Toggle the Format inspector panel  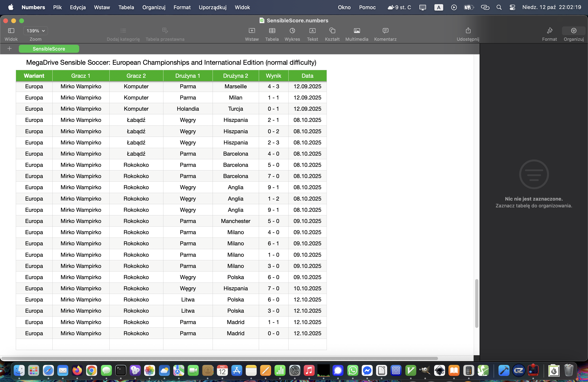[x=549, y=31]
